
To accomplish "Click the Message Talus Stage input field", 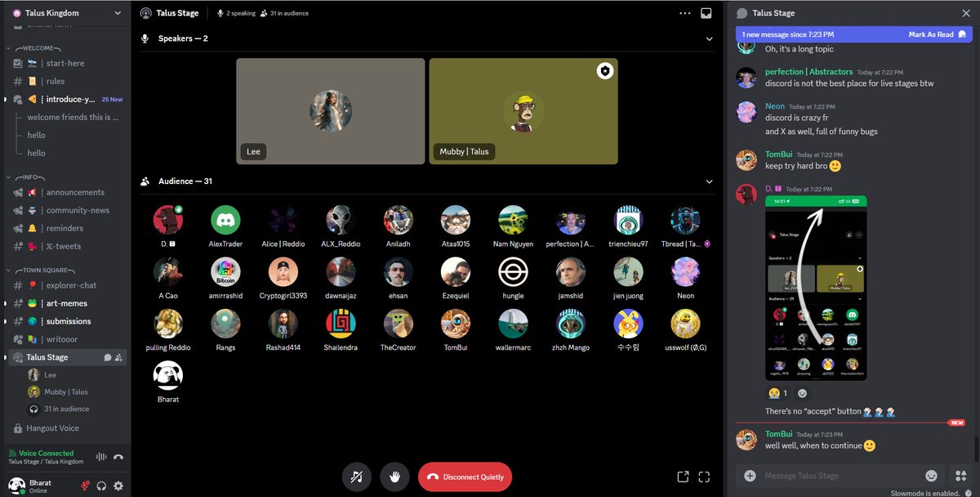I will 840,476.
